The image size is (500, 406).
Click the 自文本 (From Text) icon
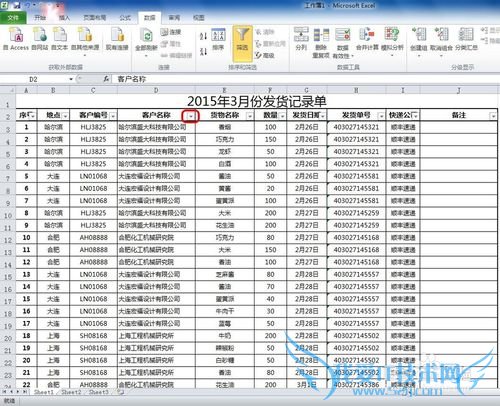(60, 39)
